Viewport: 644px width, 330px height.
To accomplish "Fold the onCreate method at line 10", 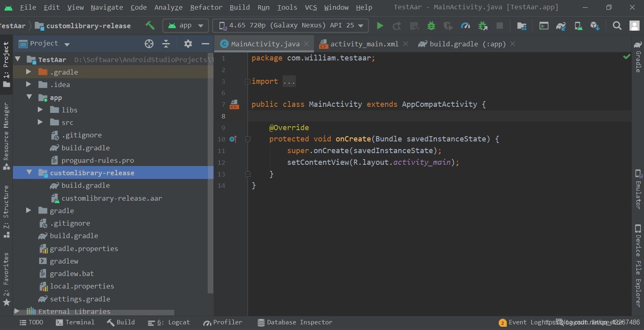I will click(248, 139).
